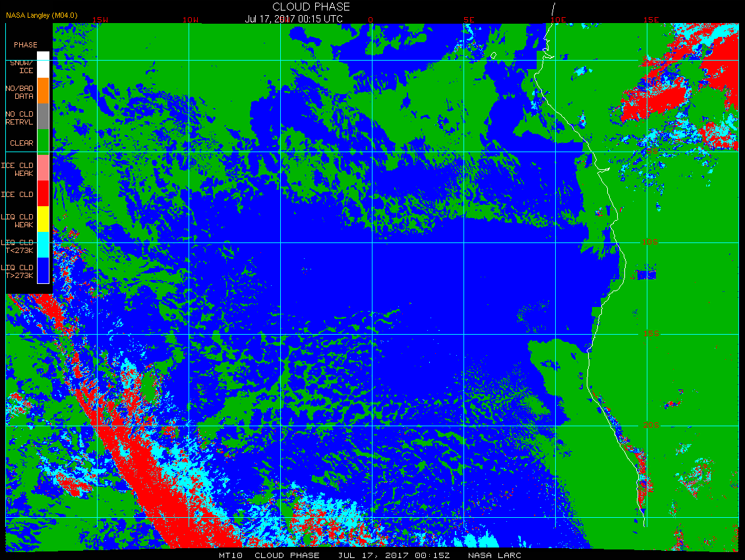Viewport: 745px width, 560px height.
Task: Click the footer CLOUD PHASE caption
Action: point(287,555)
